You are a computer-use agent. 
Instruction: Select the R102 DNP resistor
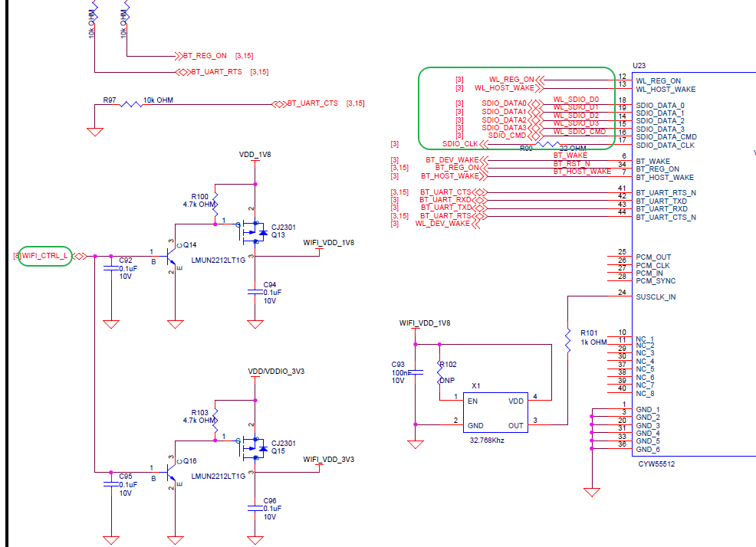(439, 370)
